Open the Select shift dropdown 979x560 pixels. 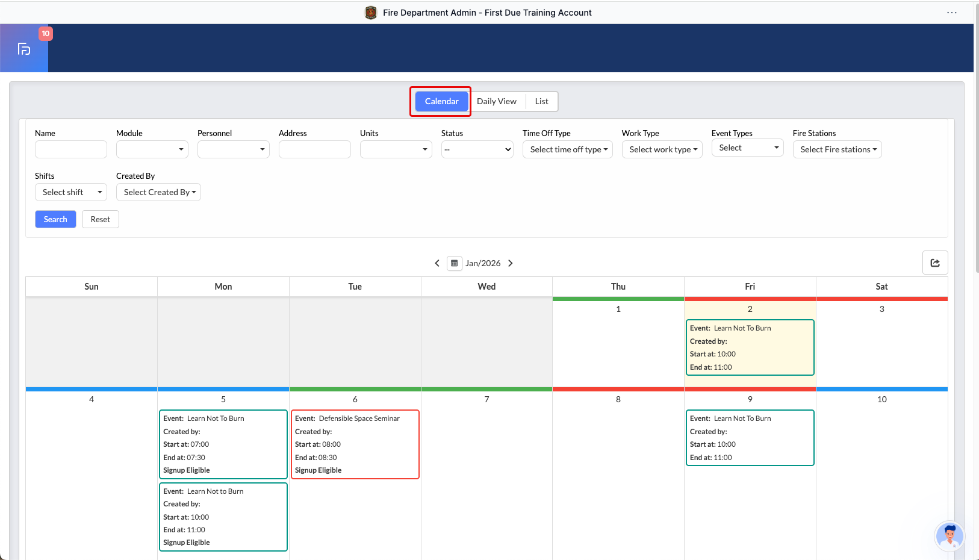71,192
